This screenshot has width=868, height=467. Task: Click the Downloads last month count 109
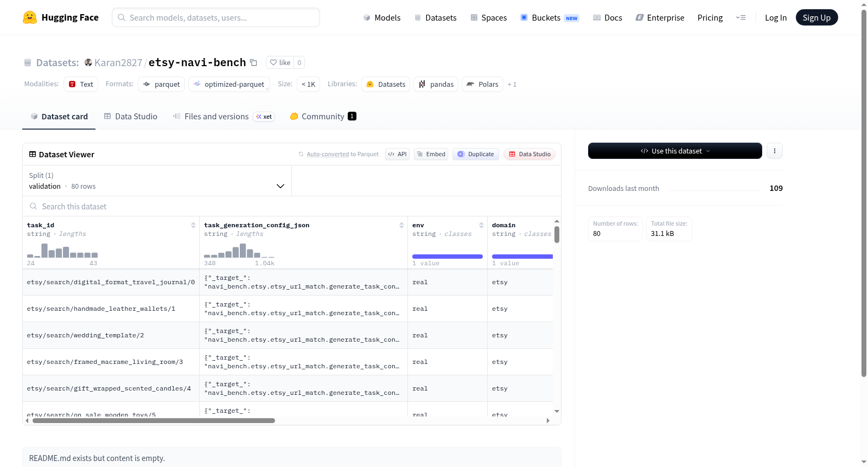(776, 188)
